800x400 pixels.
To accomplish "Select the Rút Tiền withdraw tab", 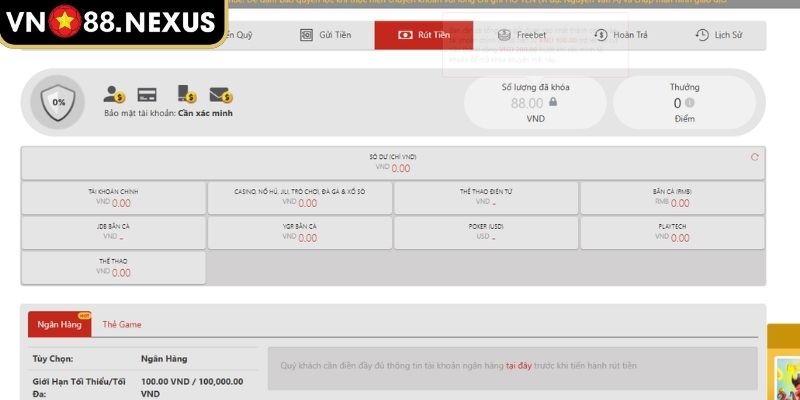I will 423,35.
